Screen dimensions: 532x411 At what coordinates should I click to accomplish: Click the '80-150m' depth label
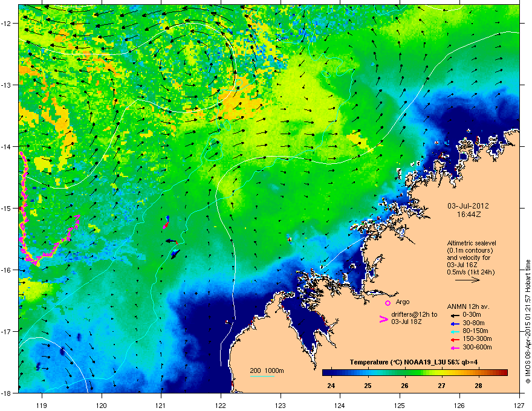coord(475,331)
